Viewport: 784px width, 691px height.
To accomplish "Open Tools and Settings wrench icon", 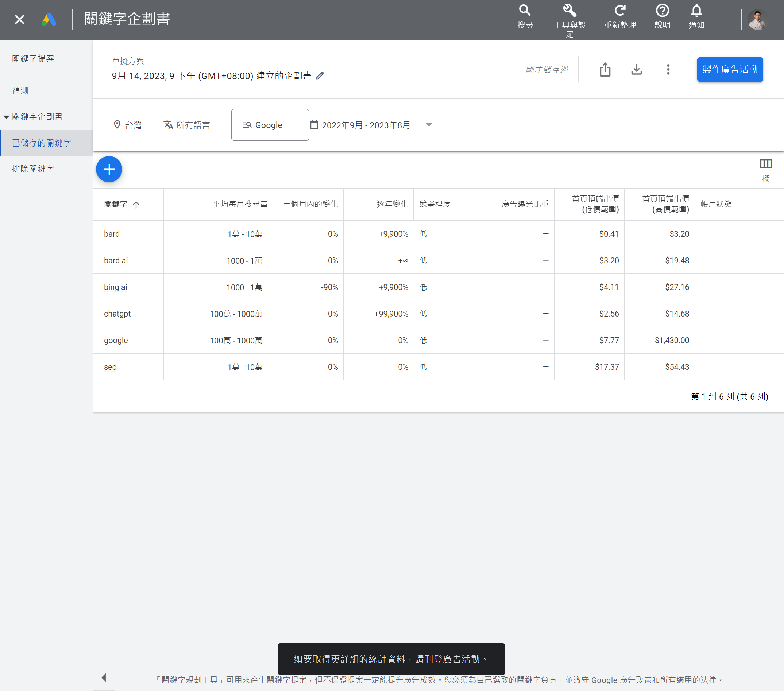I will [x=569, y=11].
